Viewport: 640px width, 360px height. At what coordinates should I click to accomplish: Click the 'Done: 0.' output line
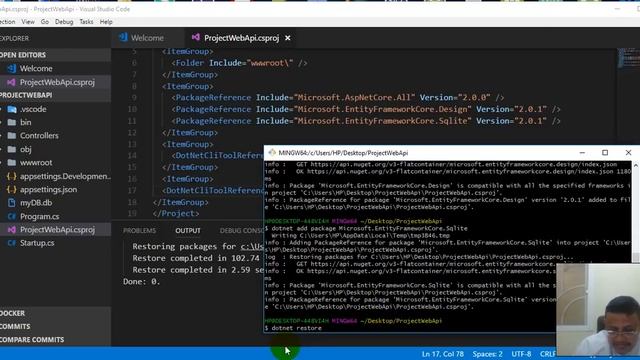[141, 282]
